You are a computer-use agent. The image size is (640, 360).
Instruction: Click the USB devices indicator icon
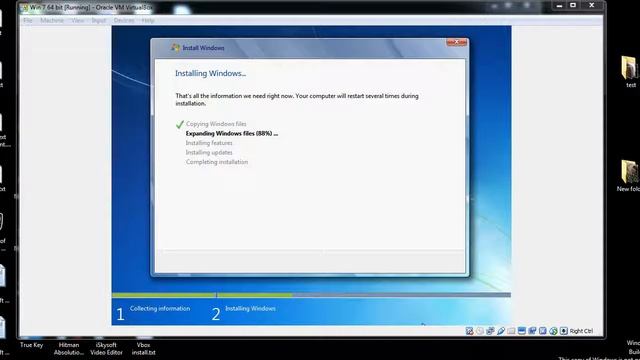point(501,331)
